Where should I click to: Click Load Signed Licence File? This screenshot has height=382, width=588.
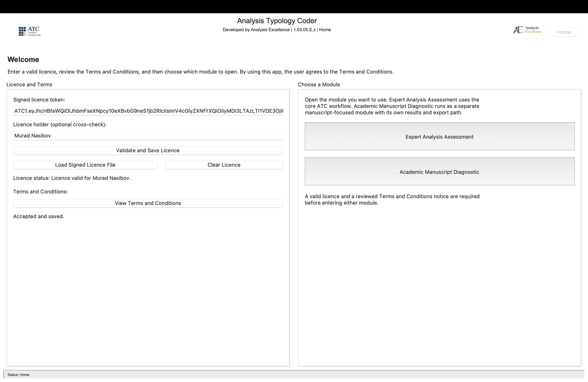tap(85, 165)
